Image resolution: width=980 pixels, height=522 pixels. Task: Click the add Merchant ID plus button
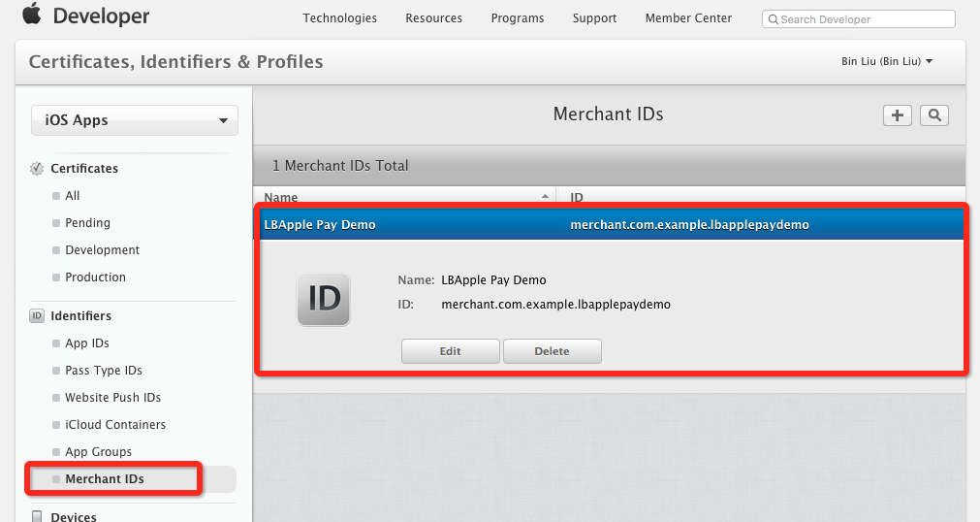pos(897,115)
